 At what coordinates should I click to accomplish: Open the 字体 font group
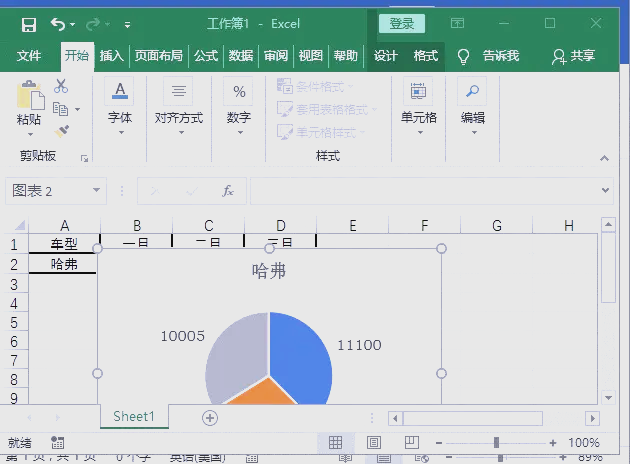[120, 106]
